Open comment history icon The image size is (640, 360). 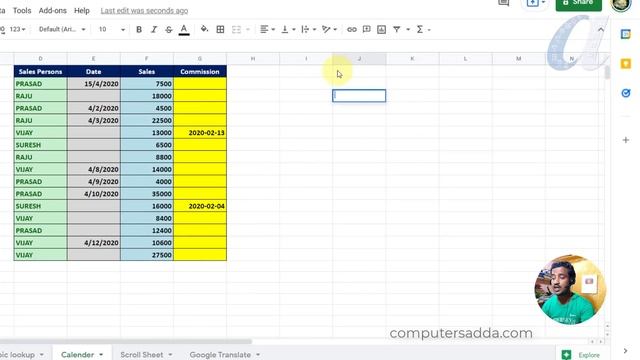pyautogui.click(x=504, y=3)
